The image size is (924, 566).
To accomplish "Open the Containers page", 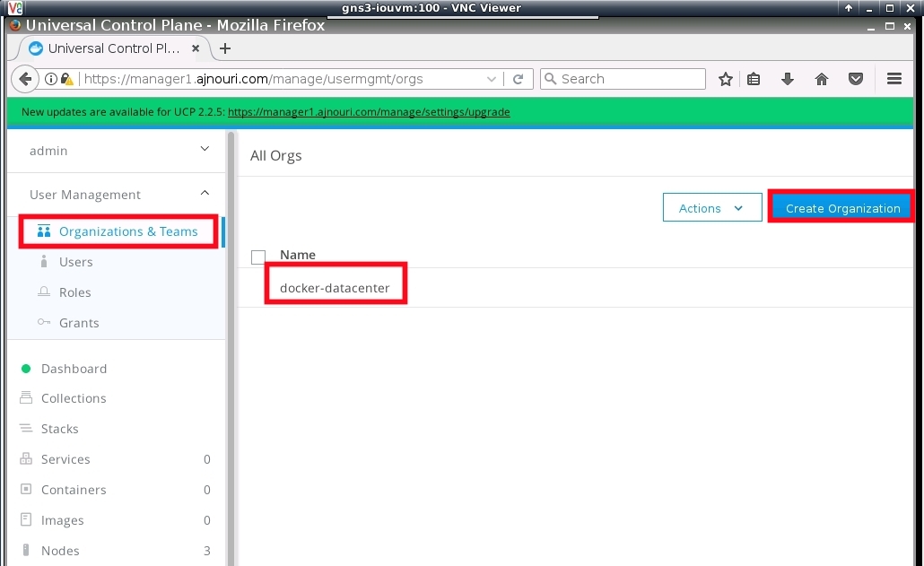I will 74,490.
